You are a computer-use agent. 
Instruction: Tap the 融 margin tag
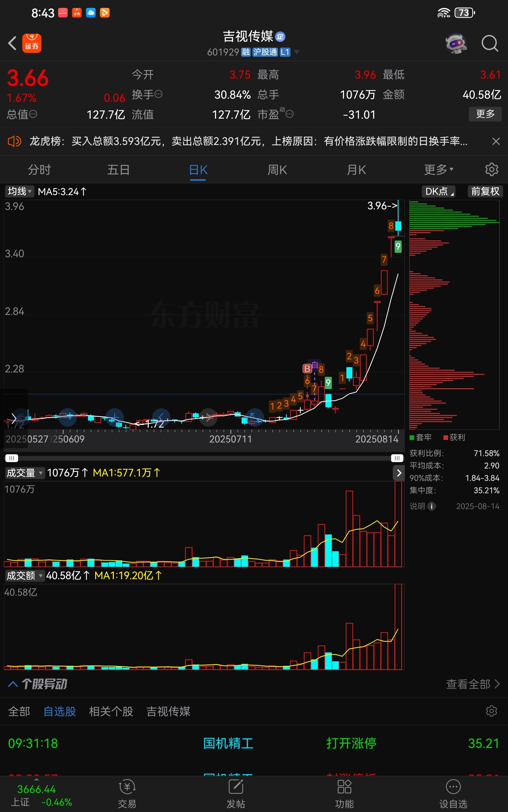tap(246, 52)
